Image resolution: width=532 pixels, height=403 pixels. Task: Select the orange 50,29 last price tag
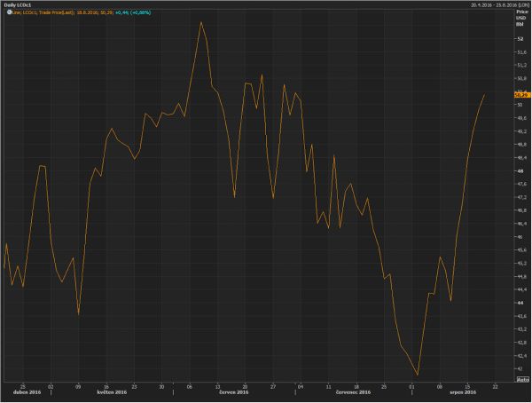pyautogui.click(x=520, y=94)
